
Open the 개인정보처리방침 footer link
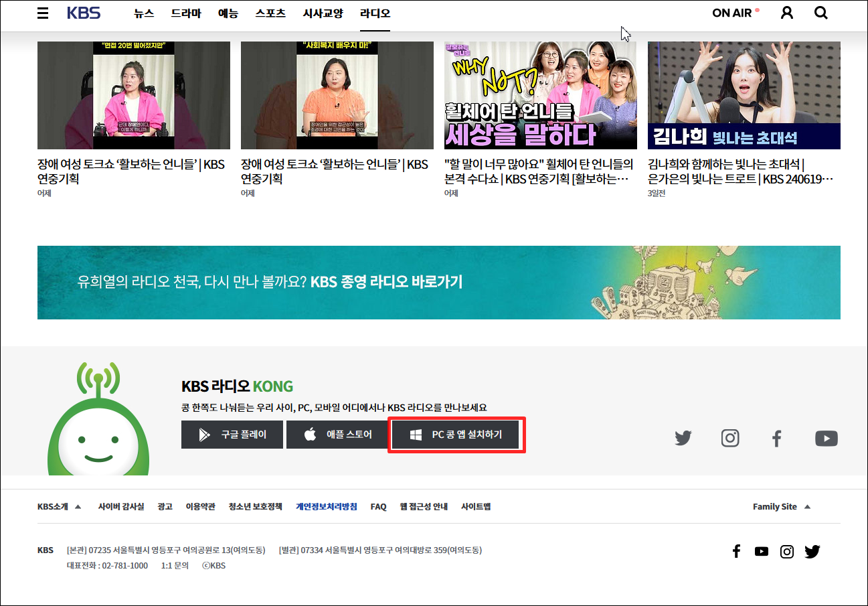click(327, 506)
